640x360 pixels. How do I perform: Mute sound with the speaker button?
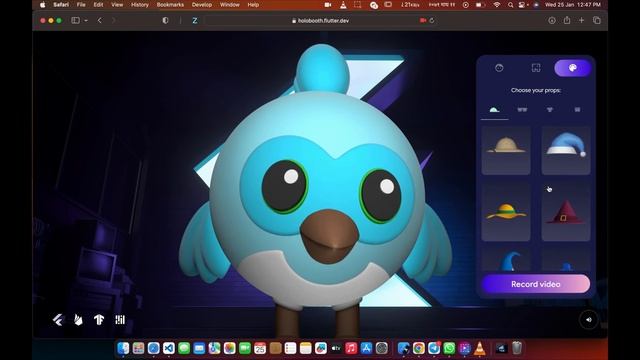589,320
